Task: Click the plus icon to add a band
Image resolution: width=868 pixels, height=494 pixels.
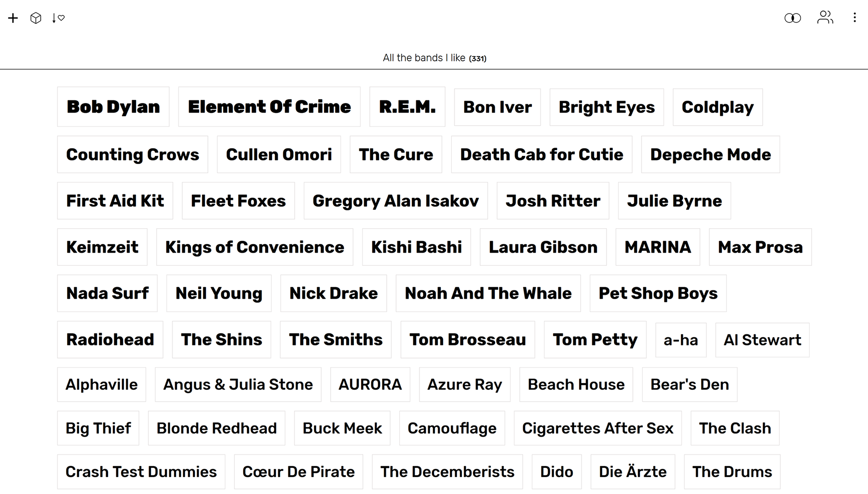Action: click(x=13, y=18)
